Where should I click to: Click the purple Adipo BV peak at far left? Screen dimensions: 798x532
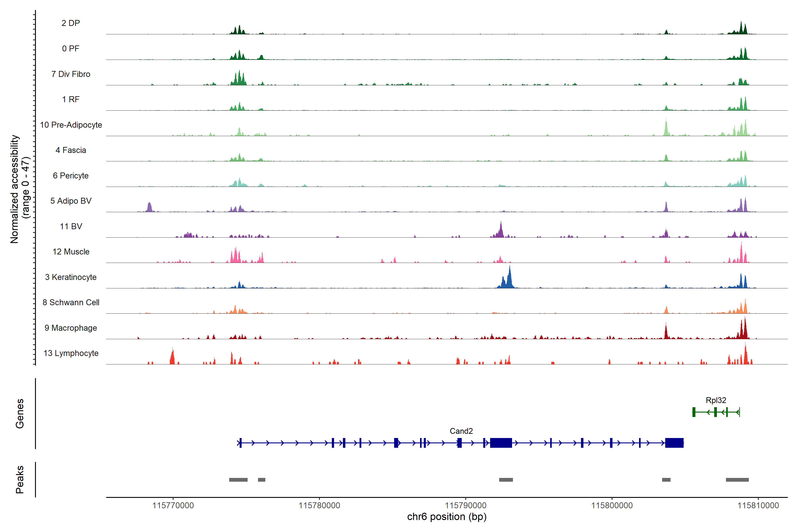click(149, 207)
